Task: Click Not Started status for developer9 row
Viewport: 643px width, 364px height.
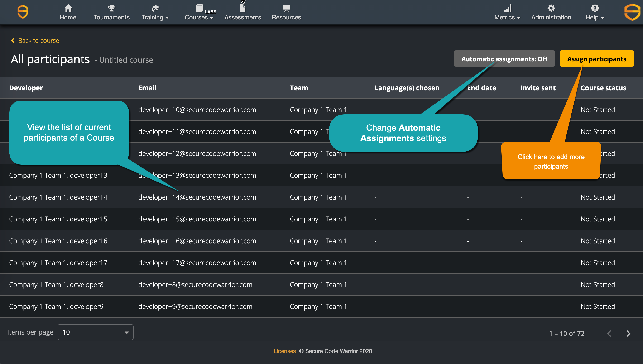Action: point(598,307)
